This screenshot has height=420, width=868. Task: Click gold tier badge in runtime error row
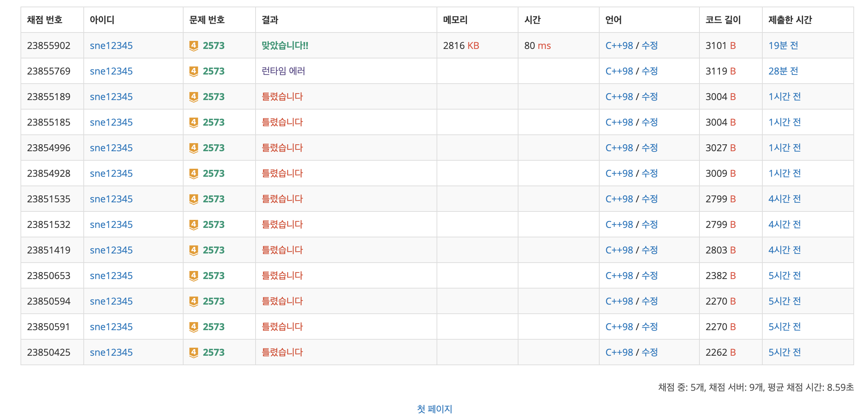[193, 71]
